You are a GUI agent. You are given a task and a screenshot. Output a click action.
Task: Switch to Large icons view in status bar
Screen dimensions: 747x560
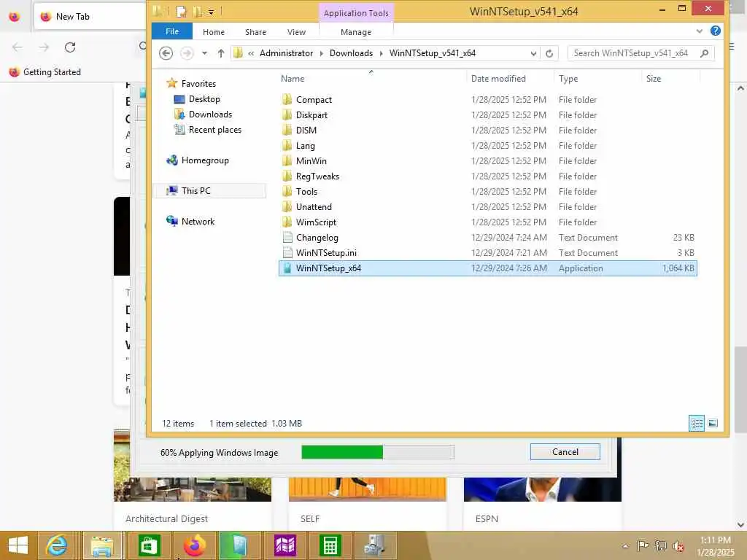point(713,423)
